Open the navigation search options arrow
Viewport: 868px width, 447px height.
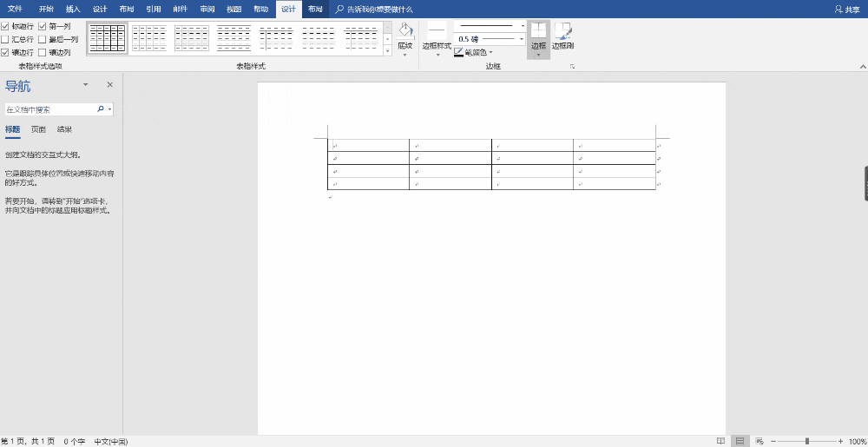pos(109,109)
